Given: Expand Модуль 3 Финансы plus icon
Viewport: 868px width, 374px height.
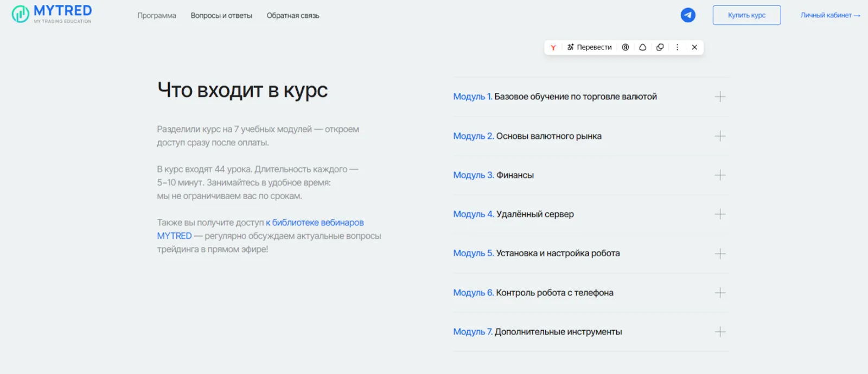Looking at the screenshot, I should [720, 175].
